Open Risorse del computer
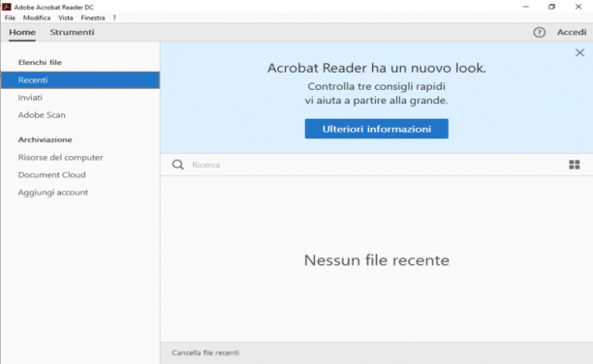This screenshot has width=593, height=364. [x=60, y=157]
